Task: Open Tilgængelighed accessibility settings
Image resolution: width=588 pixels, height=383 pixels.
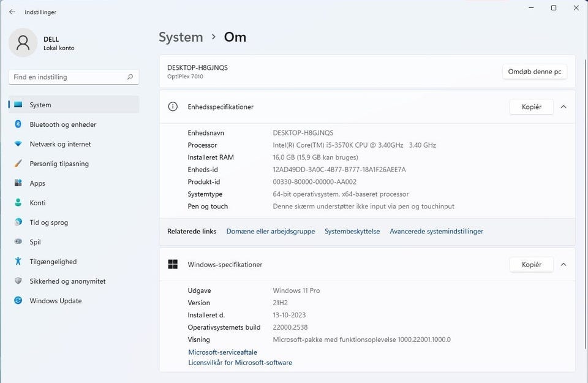Action: coord(53,262)
